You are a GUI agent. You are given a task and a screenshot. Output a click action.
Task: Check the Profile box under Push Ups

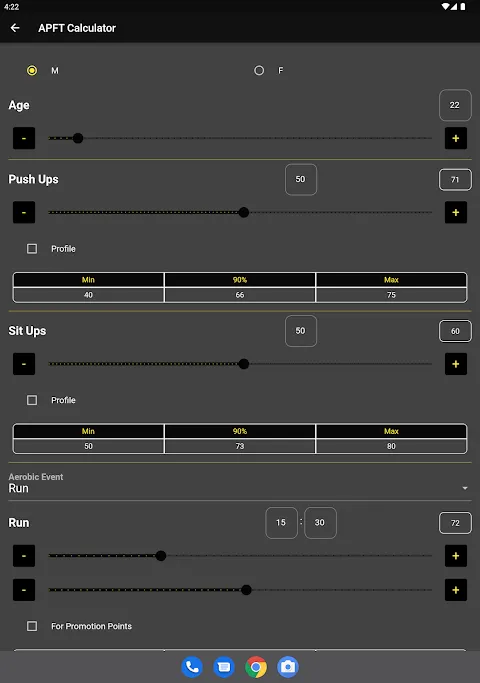coord(32,249)
